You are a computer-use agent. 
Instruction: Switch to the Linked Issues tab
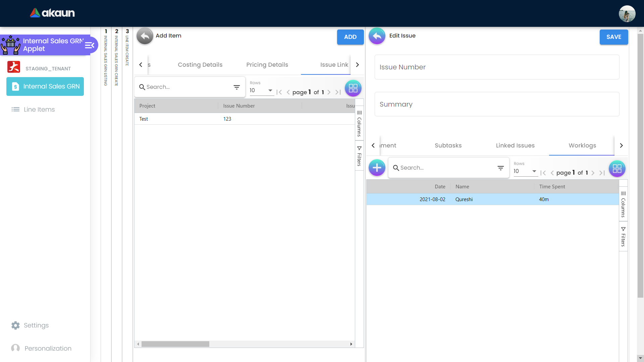point(515,145)
